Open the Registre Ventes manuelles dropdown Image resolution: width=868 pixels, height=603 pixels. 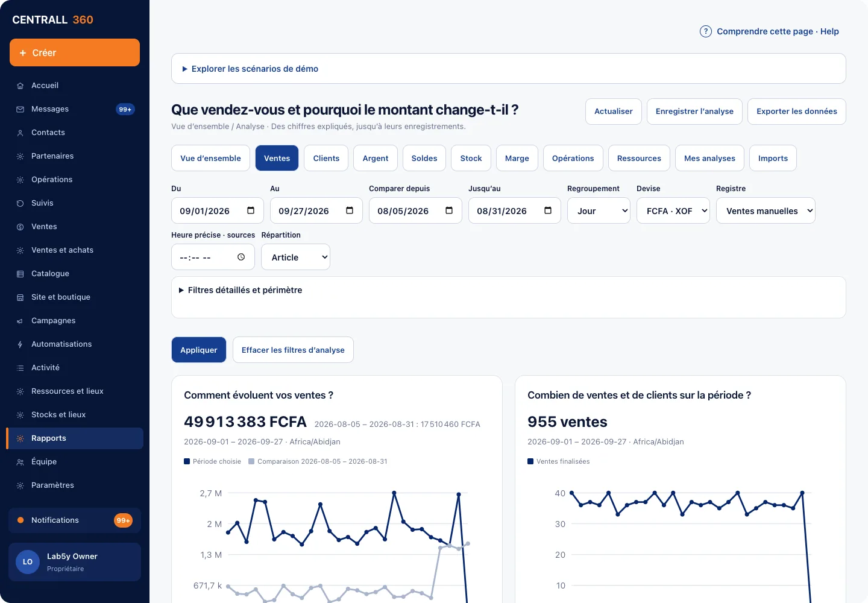coord(766,210)
